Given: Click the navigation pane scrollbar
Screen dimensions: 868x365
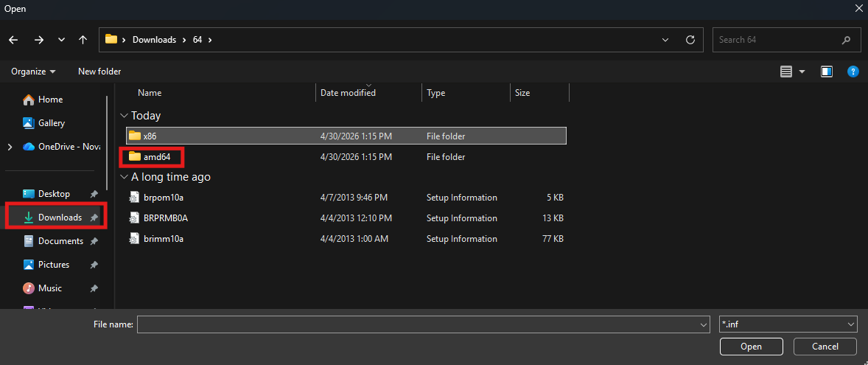Looking at the screenshot, I should (106, 143).
